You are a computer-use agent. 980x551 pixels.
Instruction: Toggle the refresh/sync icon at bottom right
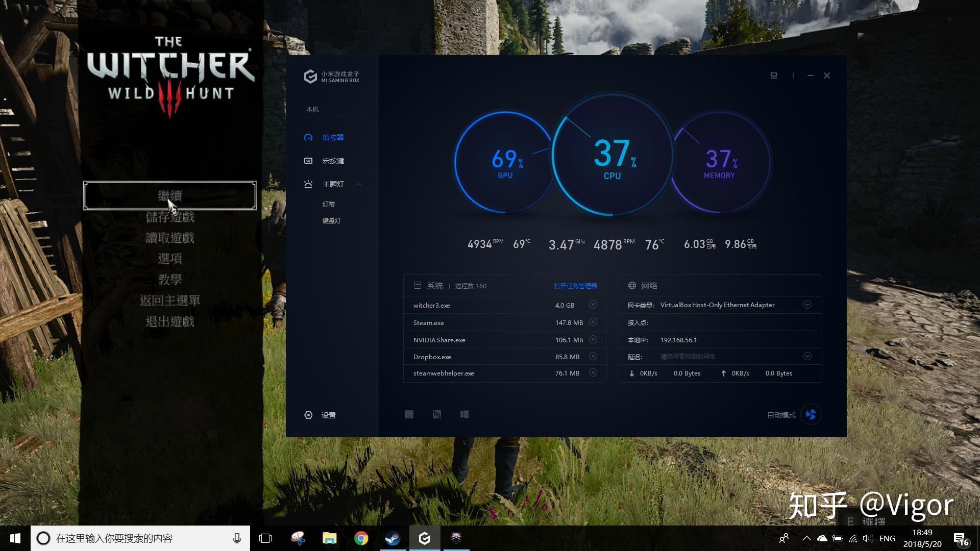coord(812,414)
